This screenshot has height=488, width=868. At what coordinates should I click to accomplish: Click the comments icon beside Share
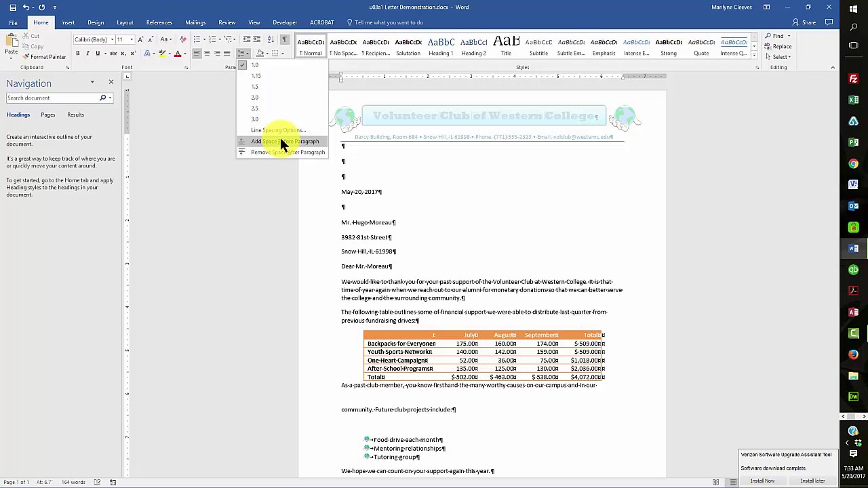(829, 22)
